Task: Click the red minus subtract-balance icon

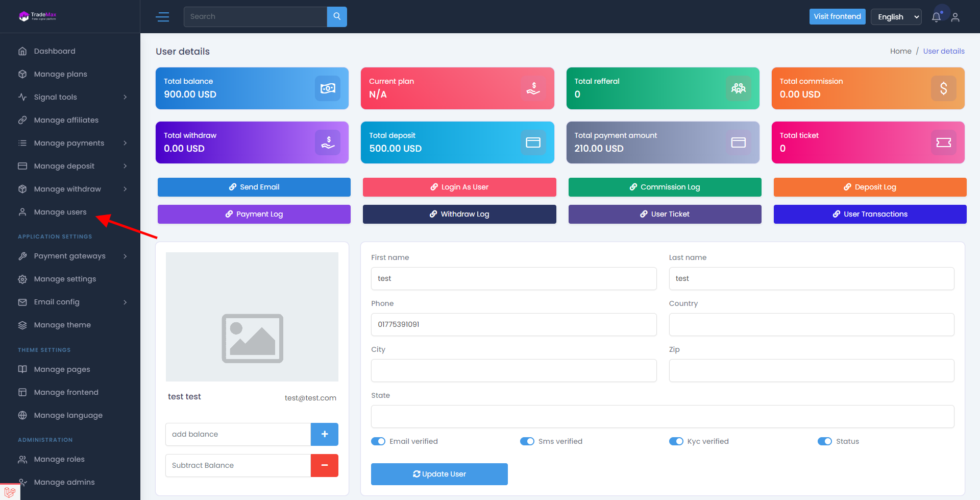Action: pos(325,465)
